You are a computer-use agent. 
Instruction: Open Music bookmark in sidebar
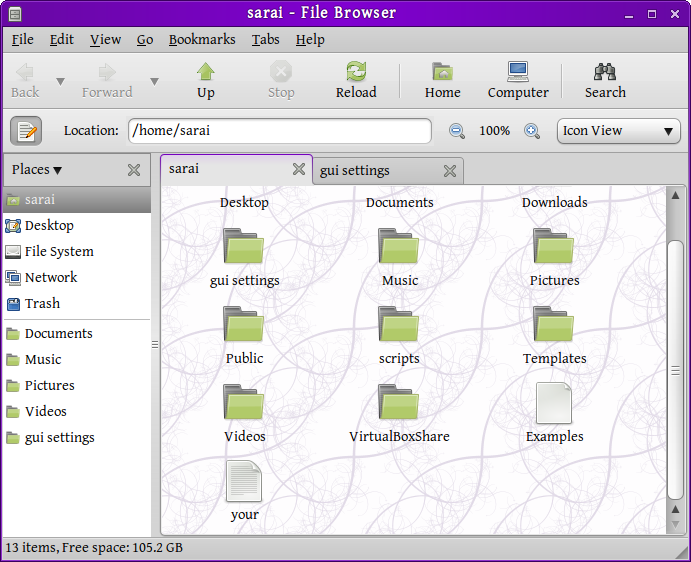tap(77, 360)
